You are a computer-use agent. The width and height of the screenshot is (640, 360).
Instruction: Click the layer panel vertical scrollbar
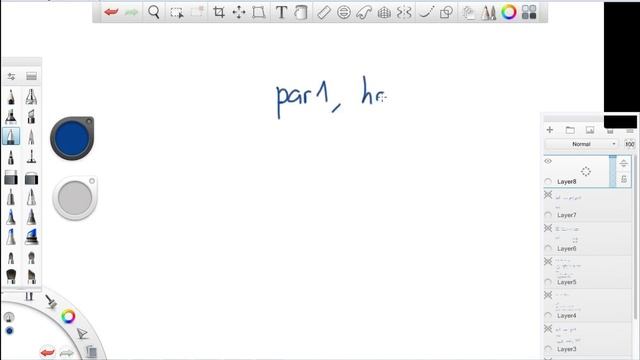[636, 237]
